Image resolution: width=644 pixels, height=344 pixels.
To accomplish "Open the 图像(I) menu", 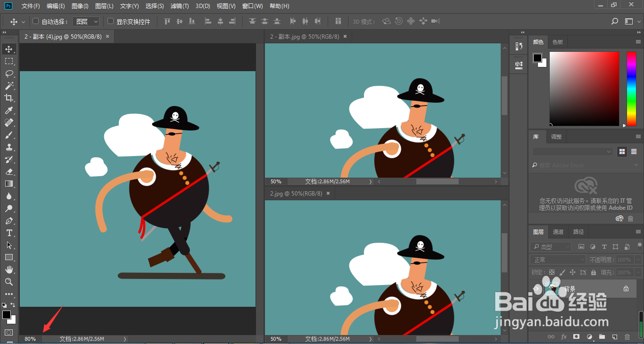I will [80, 6].
